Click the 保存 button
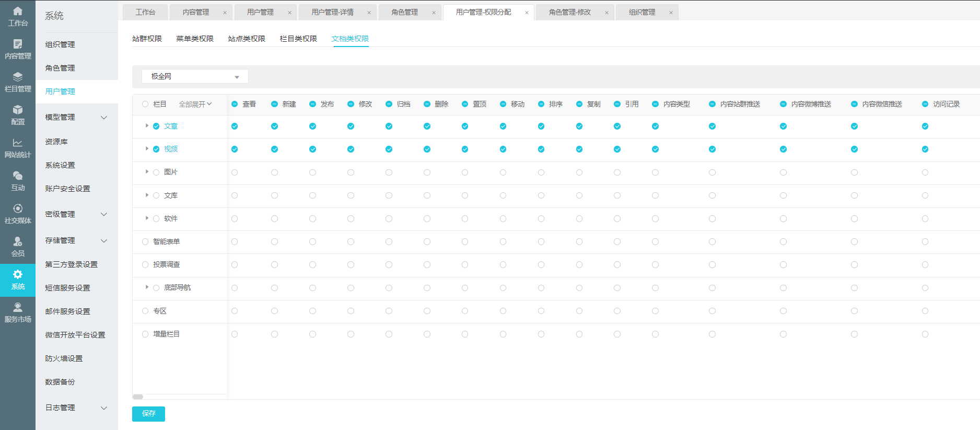This screenshot has height=430, width=980. 148,414
